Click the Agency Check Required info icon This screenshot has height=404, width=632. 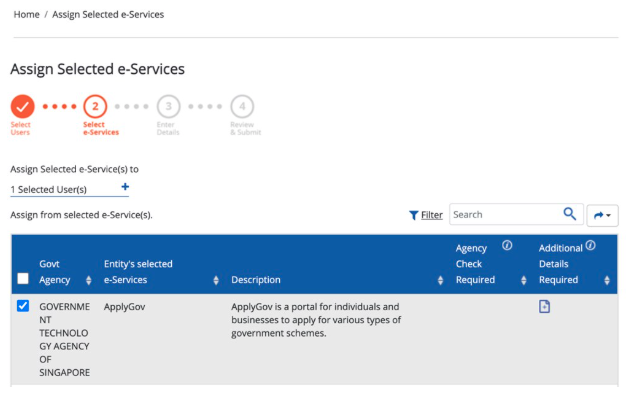[x=507, y=245]
